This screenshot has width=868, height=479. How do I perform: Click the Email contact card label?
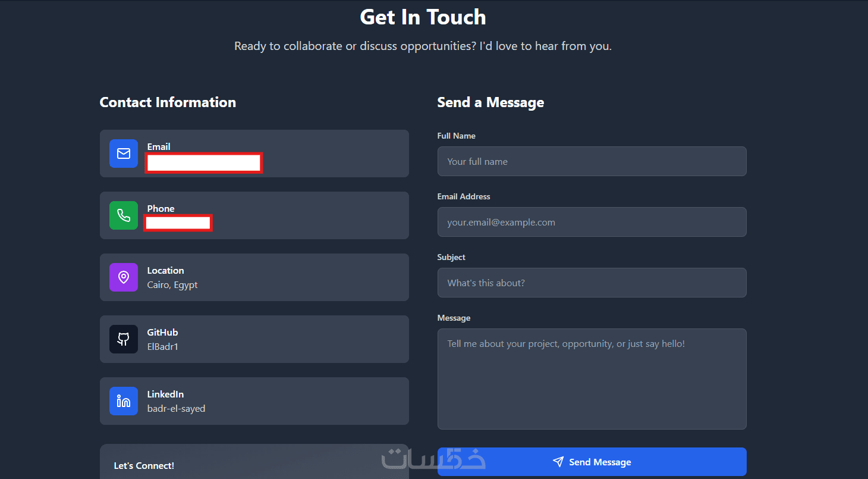[x=159, y=146]
